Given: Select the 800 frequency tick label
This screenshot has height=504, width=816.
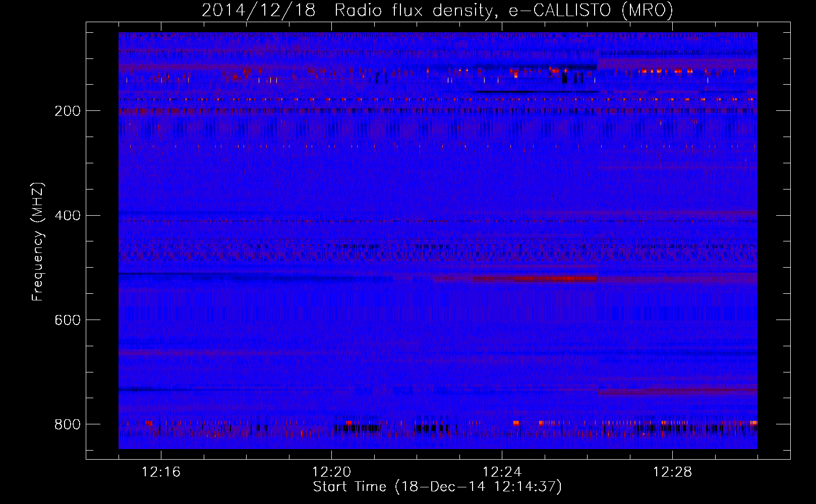Looking at the screenshot, I should 67,424.
